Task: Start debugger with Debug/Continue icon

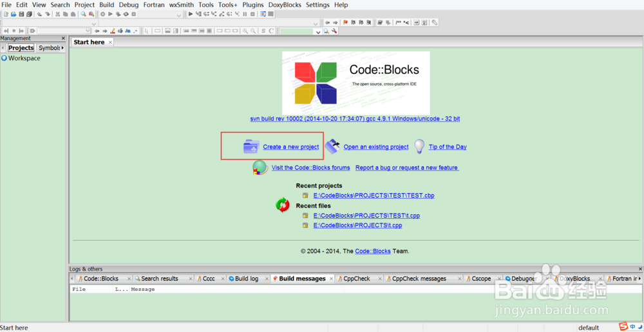Action: tap(191, 14)
